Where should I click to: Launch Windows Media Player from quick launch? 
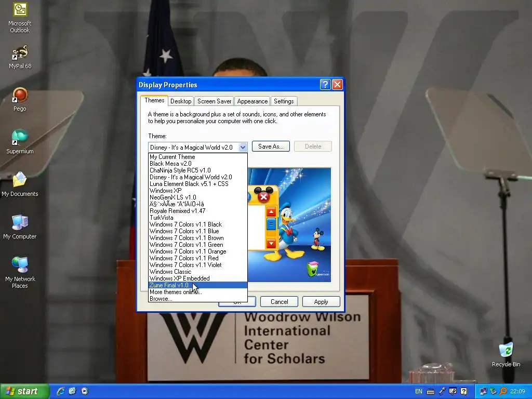85,391
